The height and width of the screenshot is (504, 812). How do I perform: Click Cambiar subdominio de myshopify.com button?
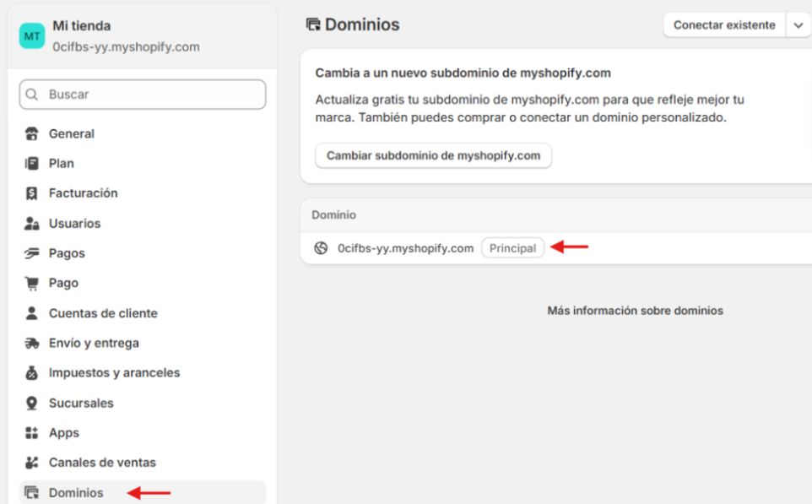(434, 155)
